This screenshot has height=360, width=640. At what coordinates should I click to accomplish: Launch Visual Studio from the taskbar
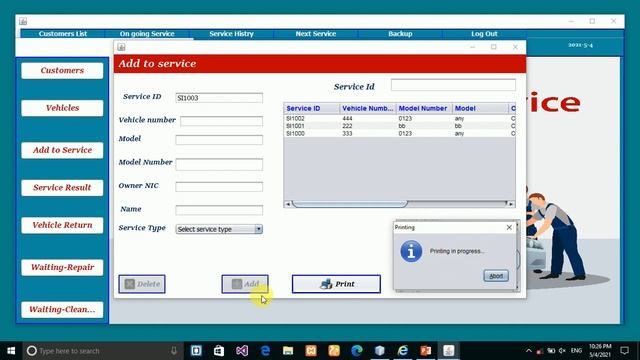(242, 351)
